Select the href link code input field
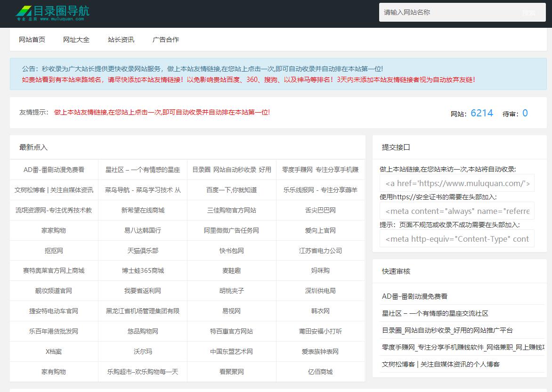The height and width of the screenshot is (392, 552). click(x=456, y=183)
